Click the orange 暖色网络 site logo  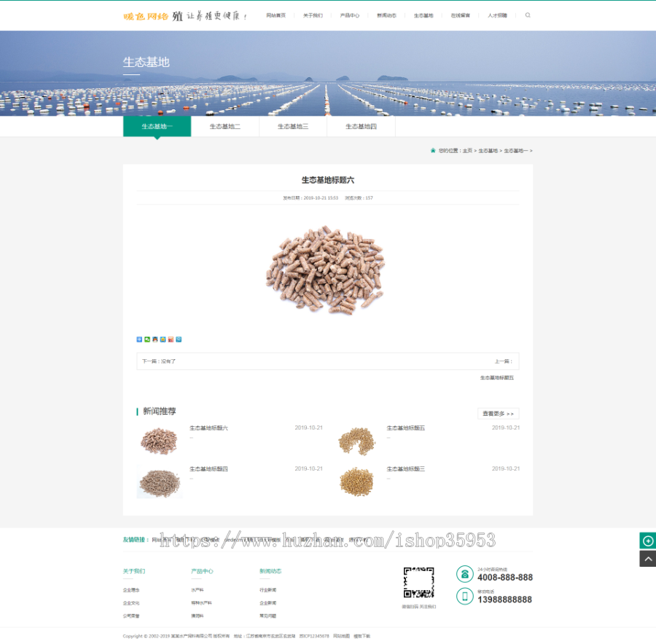(146, 16)
